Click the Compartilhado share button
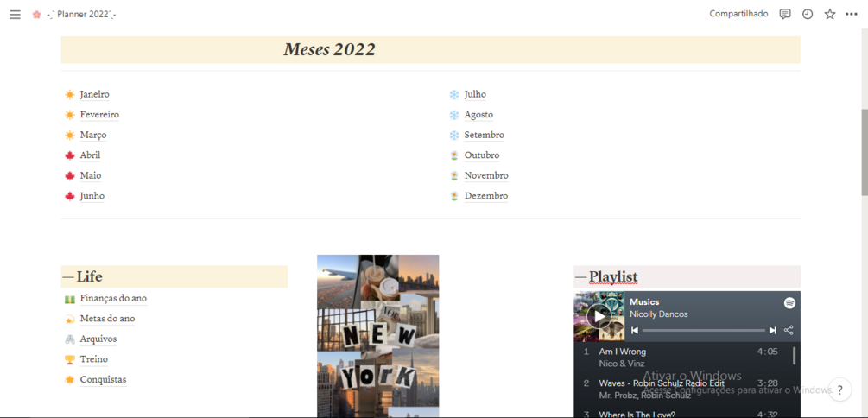868x418 pixels. (739, 14)
